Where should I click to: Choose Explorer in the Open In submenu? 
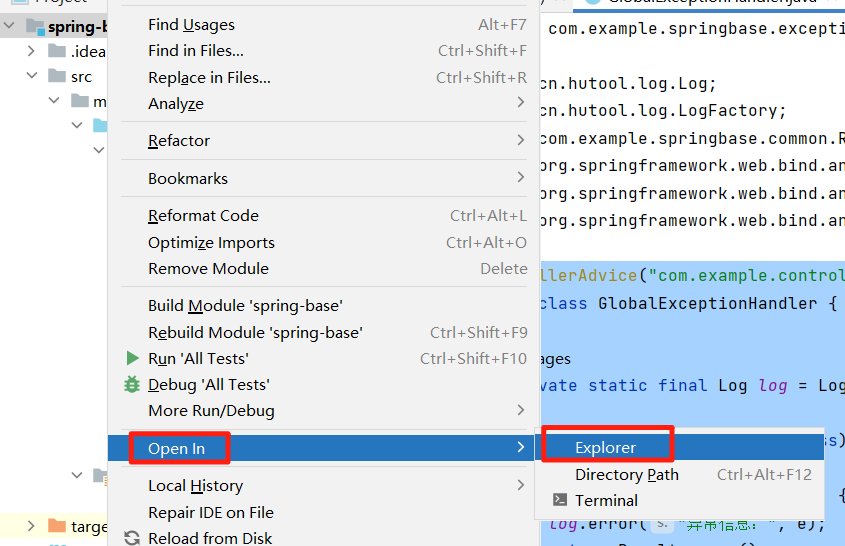click(x=680, y=447)
